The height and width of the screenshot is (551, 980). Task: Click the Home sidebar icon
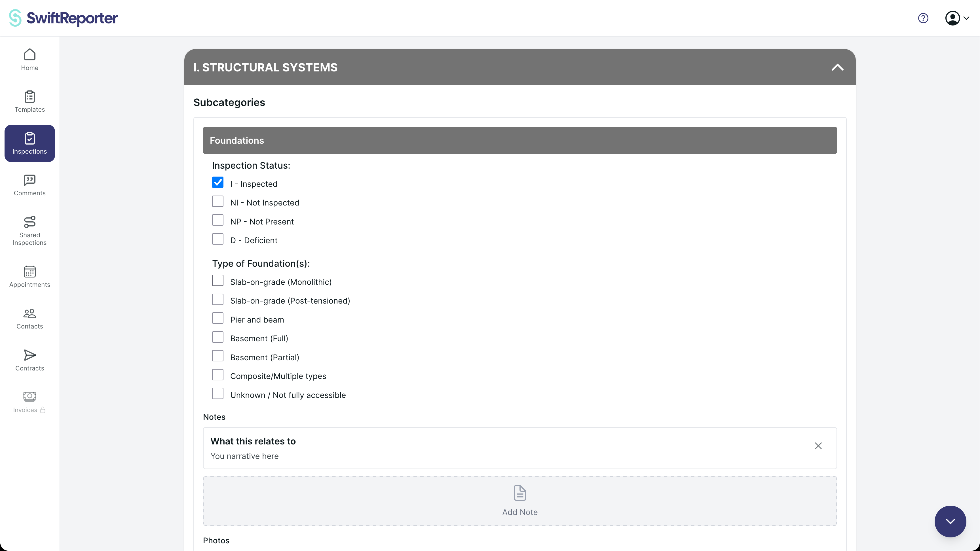click(30, 55)
